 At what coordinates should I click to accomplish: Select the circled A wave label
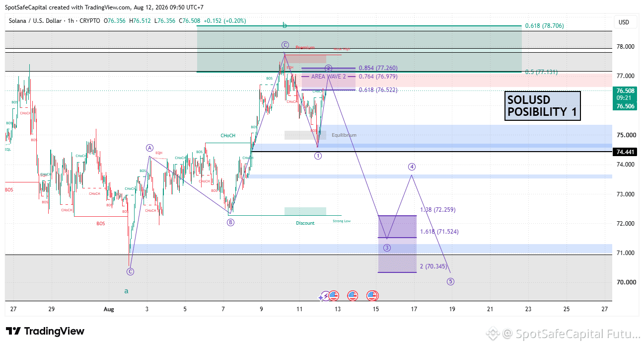(149, 148)
